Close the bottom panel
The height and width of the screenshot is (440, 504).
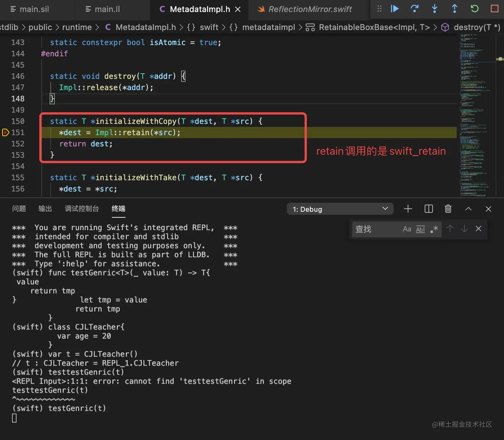[488, 209]
